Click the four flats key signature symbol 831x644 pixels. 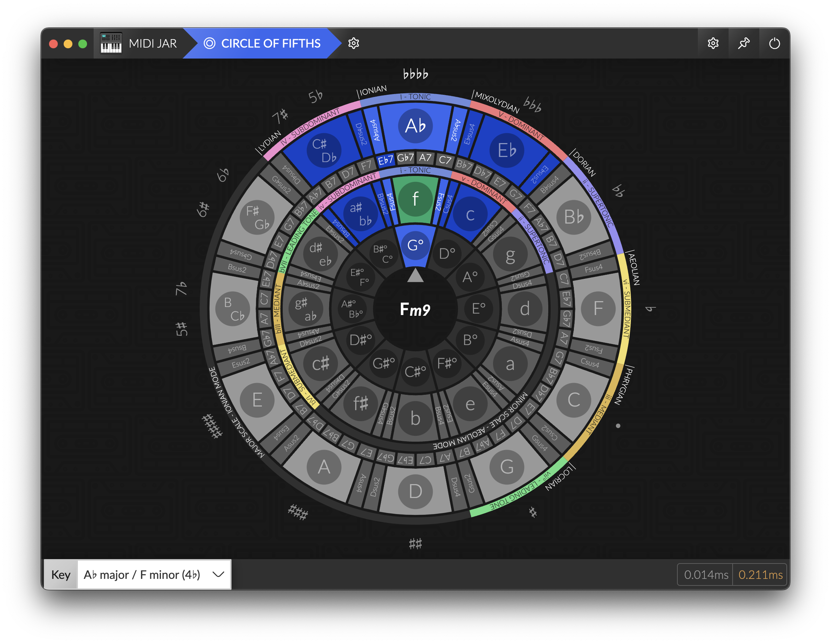(415, 74)
